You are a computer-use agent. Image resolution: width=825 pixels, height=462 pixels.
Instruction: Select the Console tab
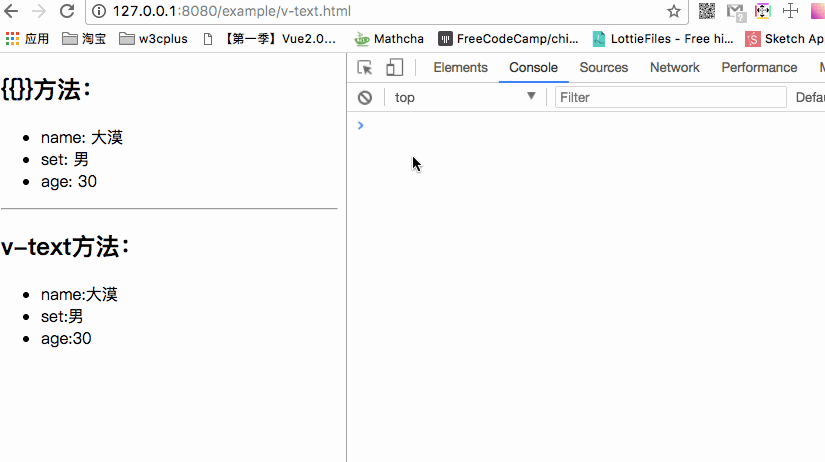click(x=534, y=68)
